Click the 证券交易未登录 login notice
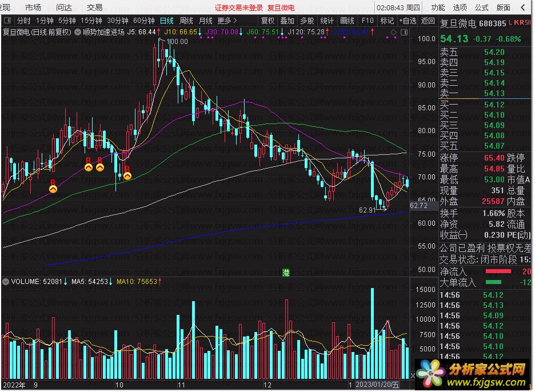Viewport: 535px width, 392px height. coord(239,7)
